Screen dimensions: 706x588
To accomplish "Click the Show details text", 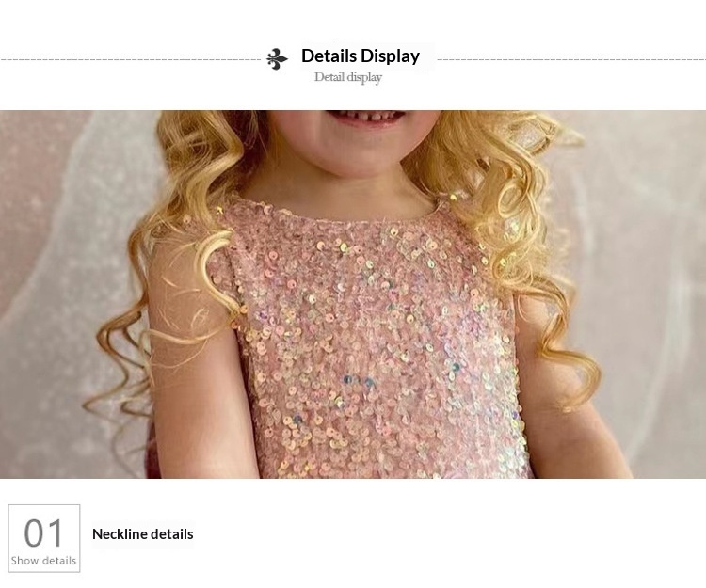I will 43,561.
